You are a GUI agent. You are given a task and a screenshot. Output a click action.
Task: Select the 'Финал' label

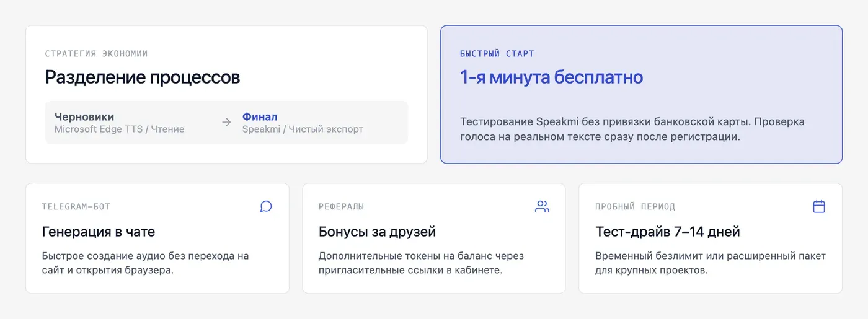(x=260, y=116)
